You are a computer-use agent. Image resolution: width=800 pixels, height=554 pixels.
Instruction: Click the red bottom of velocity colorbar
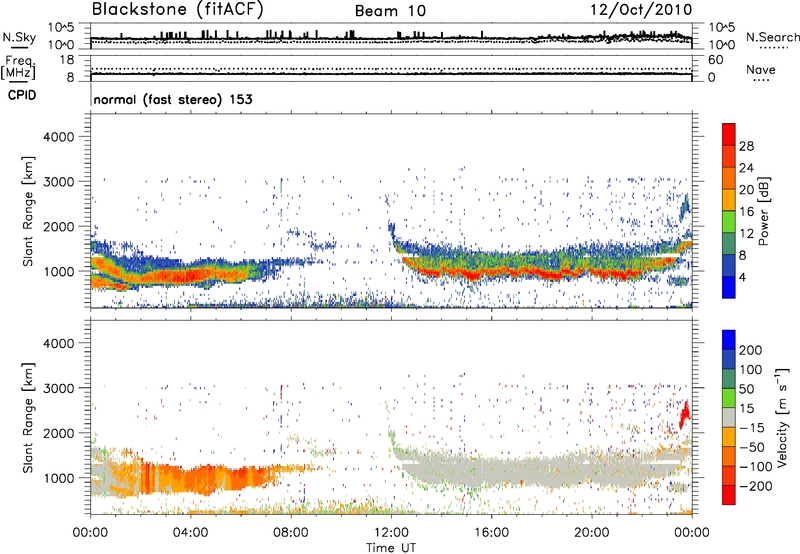(x=729, y=495)
